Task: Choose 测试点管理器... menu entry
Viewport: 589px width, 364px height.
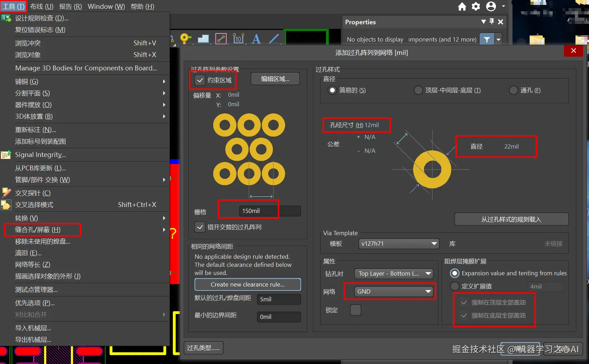Action: tap(85, 290)
